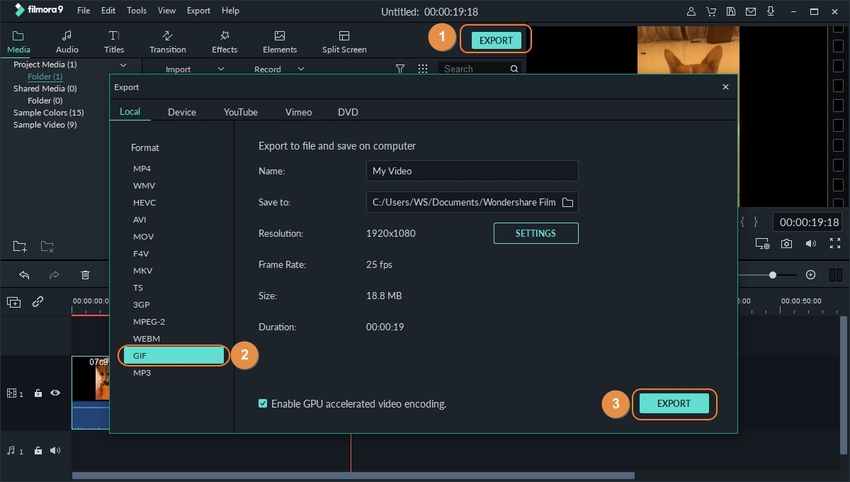Viewport: 850px width, 482px height.
Task: Select Sample Video (9) folder
Action: click(45, 125)
